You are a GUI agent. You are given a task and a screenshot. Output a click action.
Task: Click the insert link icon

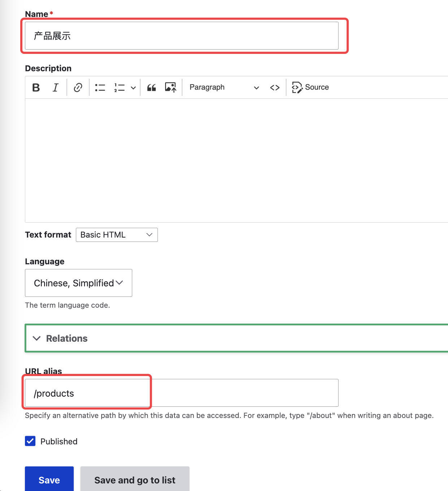tap(78, 87)
